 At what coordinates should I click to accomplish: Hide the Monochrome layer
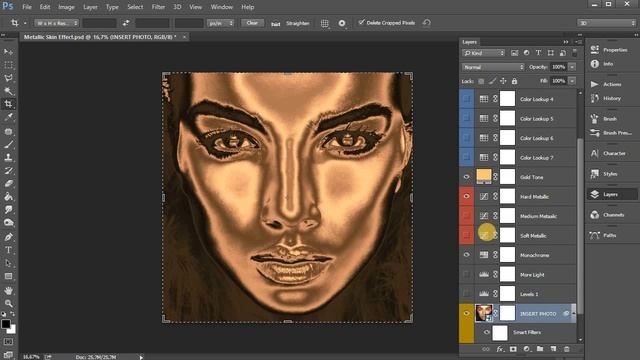pyautogui.click(x=466, y=255)
